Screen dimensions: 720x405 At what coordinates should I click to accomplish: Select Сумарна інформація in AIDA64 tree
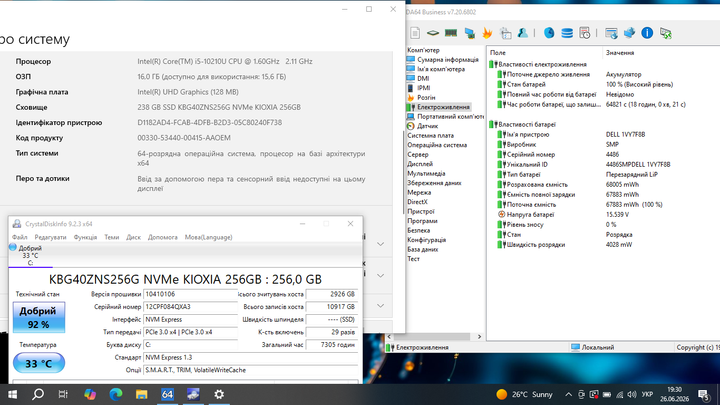pyautogui.click(x=448, y=60)
